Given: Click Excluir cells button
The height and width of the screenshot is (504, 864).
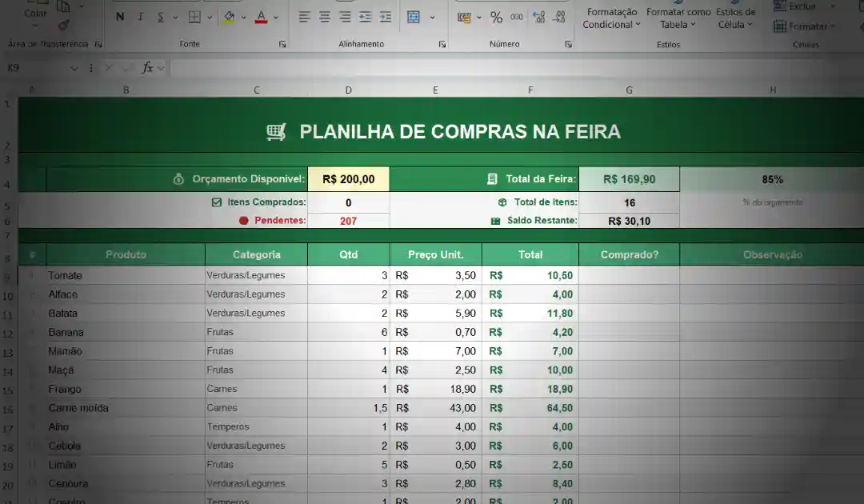Looking at the screenshot, I should (x=804, y=6).
